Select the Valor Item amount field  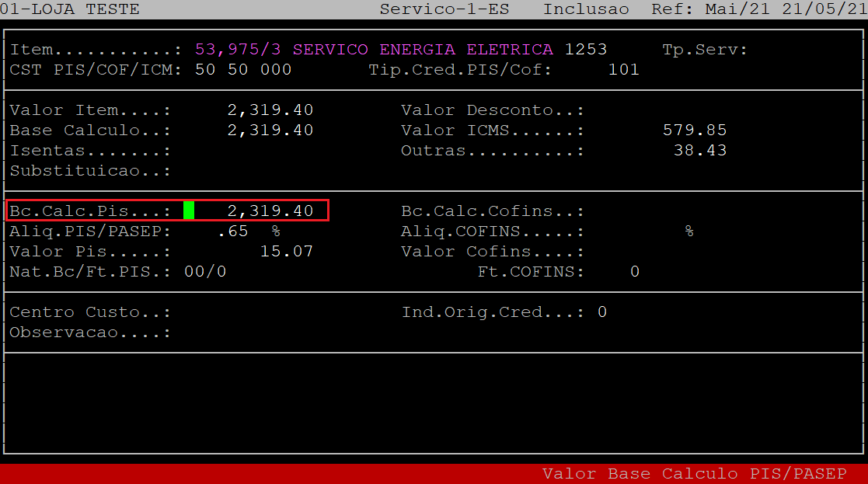[270, 110]
